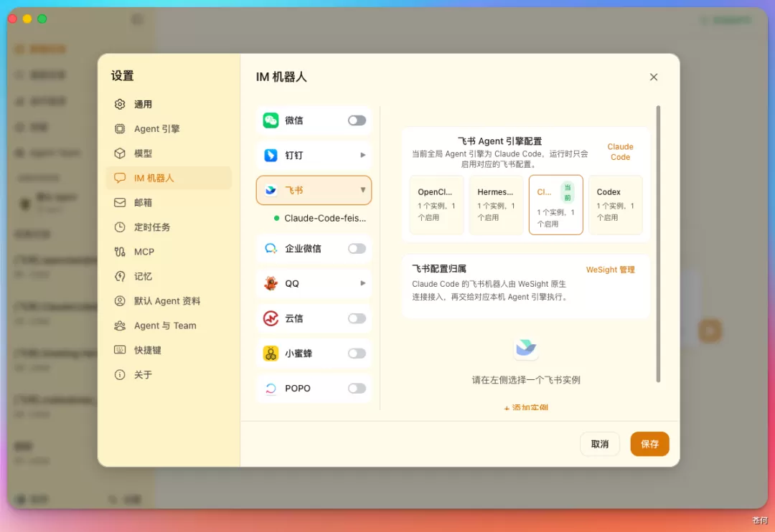Click the 定时任务 clock icon
Image resolution: width=775 pixels, height=532 pixels.
point(120,227)
